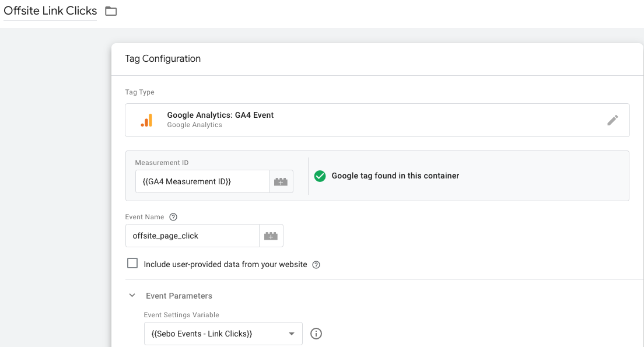Click the green check mark icon
The image size is (644, 347).
click(320, 176)
